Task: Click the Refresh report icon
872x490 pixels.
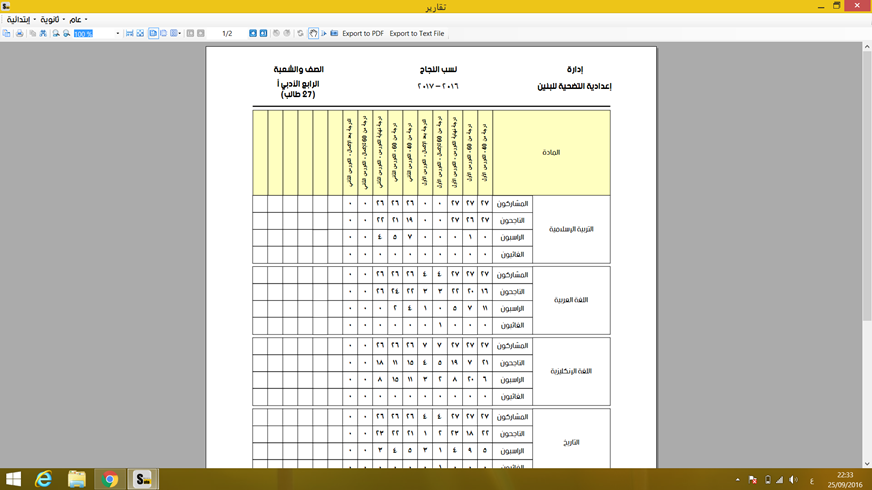Action: [x=300, y=34]
